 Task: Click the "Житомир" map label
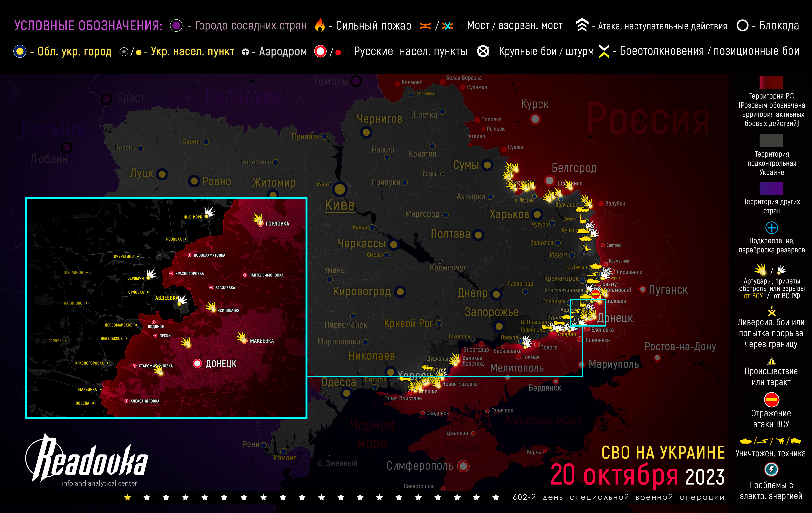pos(274,183)
